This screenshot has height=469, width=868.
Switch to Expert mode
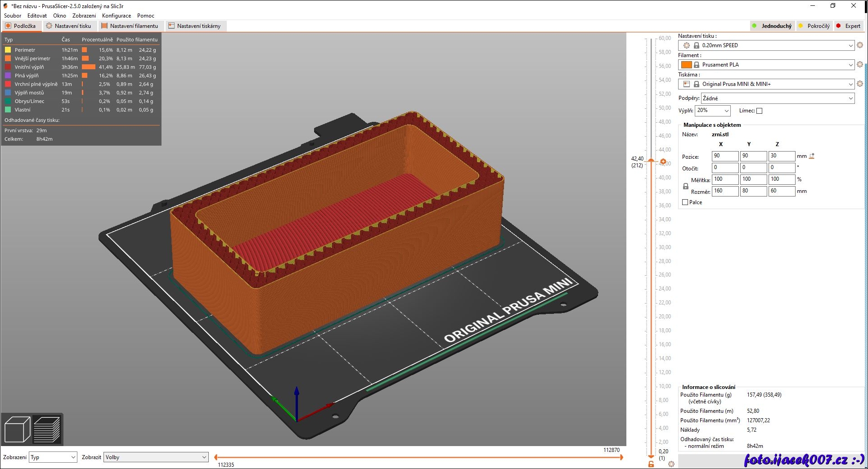tap(848, 26)
